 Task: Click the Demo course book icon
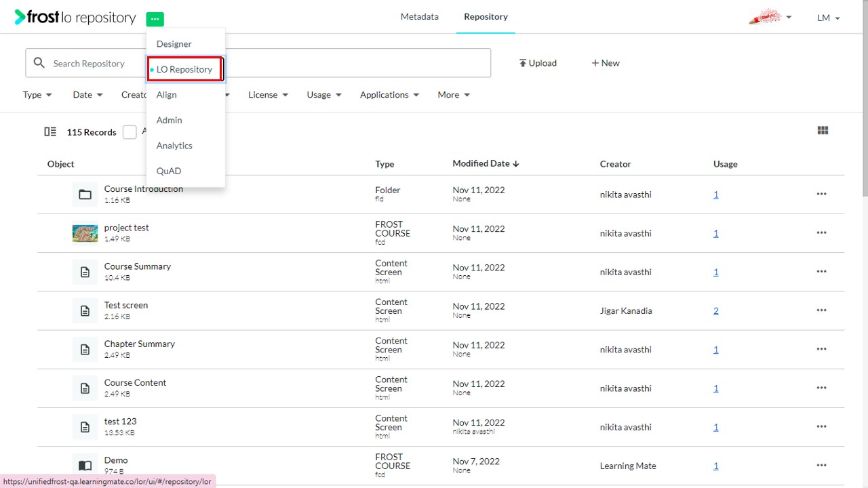[85, 466]
